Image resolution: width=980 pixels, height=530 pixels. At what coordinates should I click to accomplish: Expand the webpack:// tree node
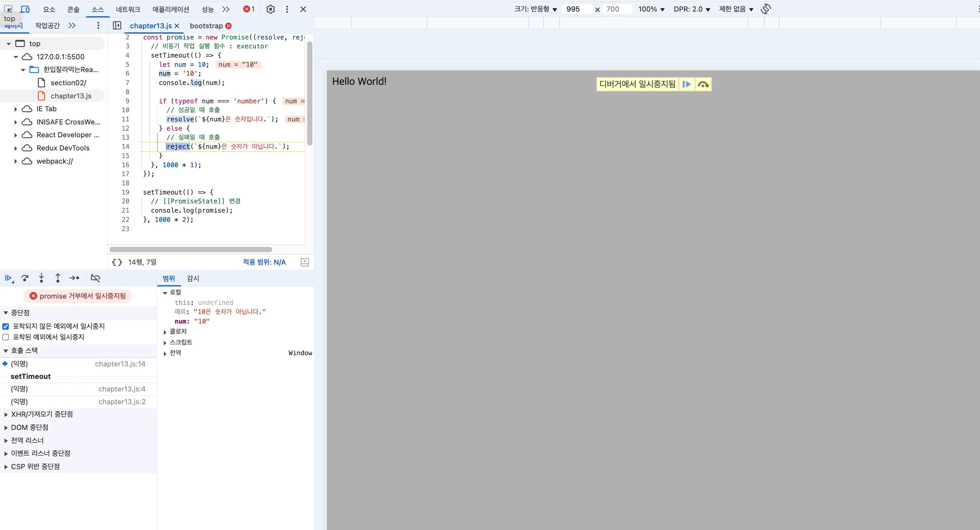15,161
